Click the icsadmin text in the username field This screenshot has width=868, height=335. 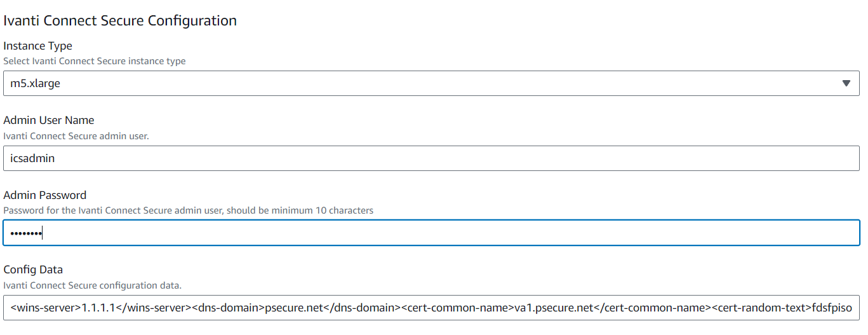(32, 158)
